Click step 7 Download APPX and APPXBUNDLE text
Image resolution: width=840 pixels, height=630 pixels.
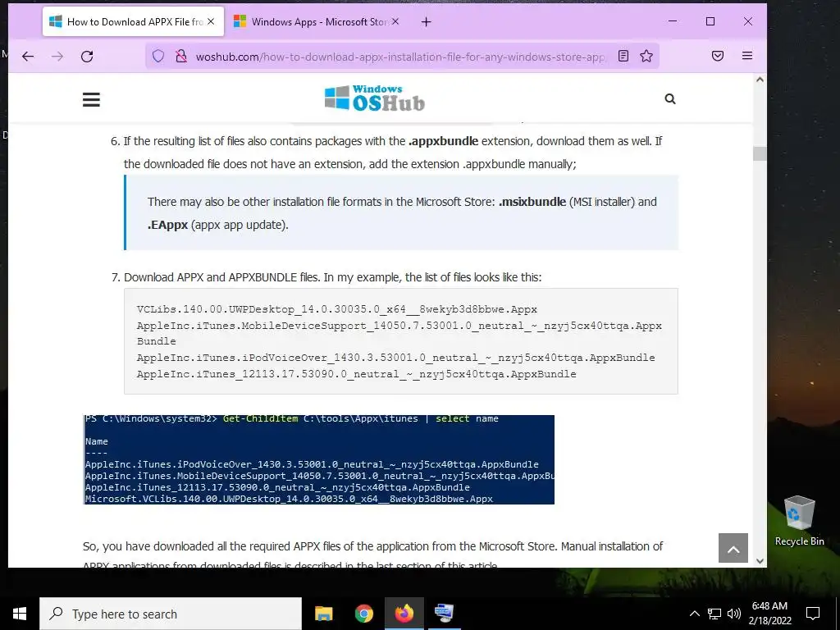pyautogui.click(x=333, y=277)
